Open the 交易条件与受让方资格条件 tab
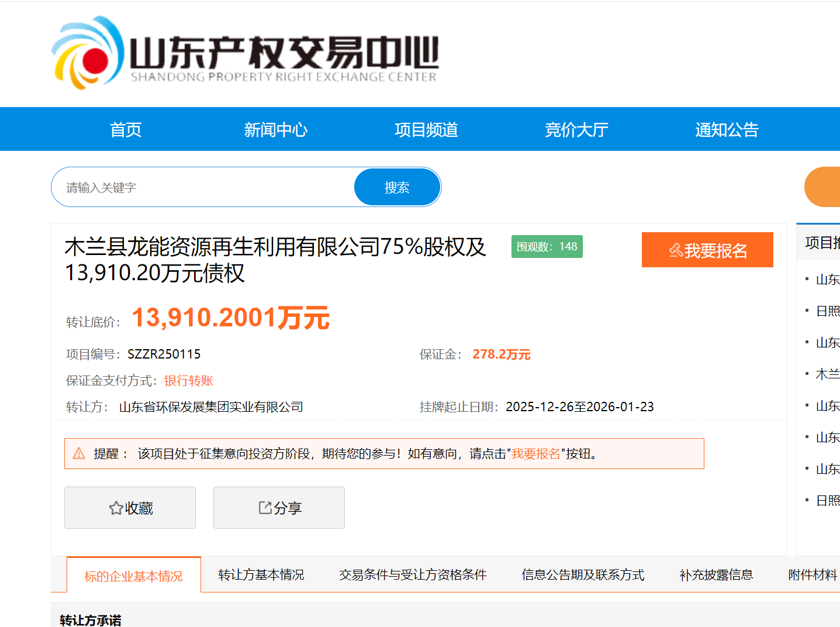 point(413,575)
